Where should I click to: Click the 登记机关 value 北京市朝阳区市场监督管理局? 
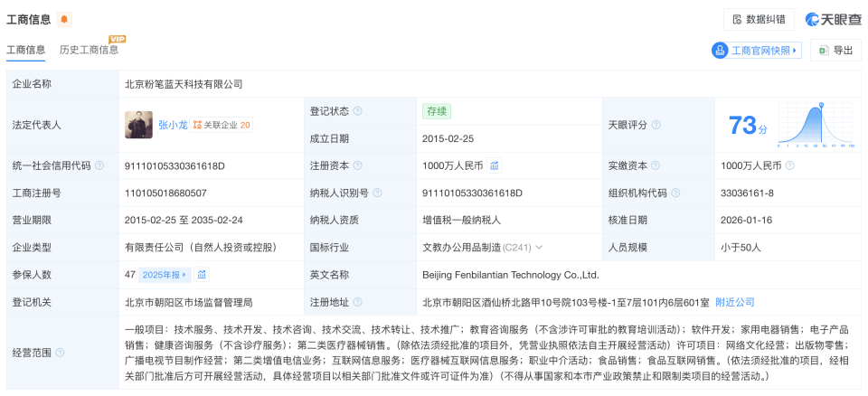189,302
